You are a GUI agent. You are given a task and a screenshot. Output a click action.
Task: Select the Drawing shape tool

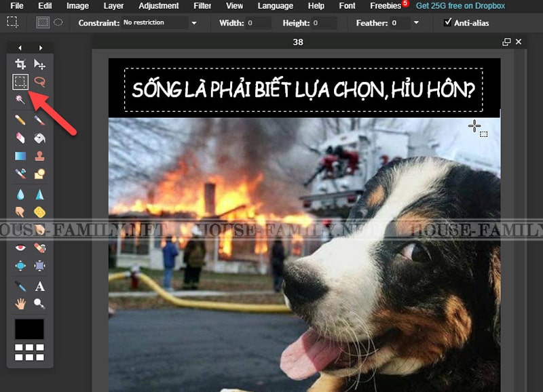[x=39, y=174]
